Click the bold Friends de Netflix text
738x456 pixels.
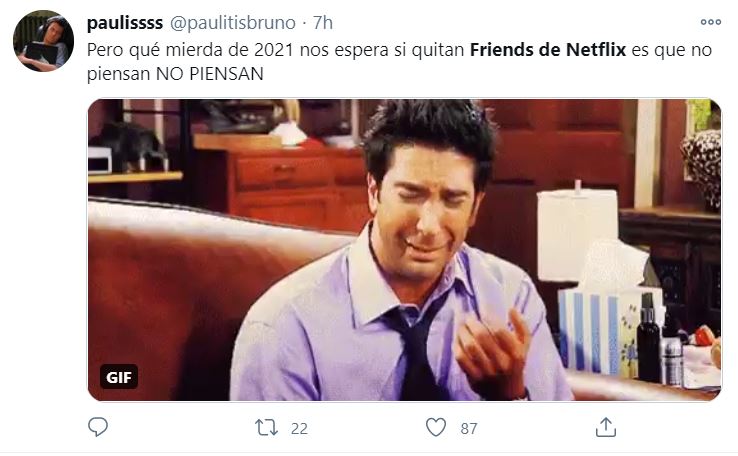click(548, 50)
